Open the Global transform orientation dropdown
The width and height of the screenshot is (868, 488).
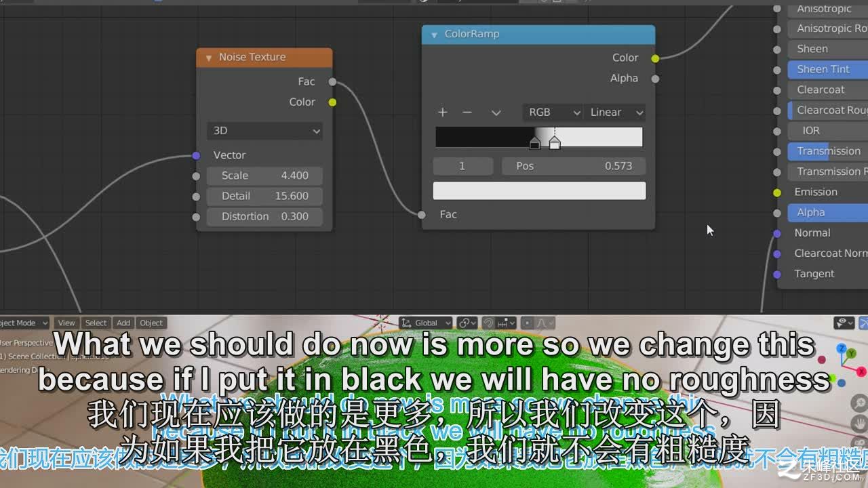(426, 323)
